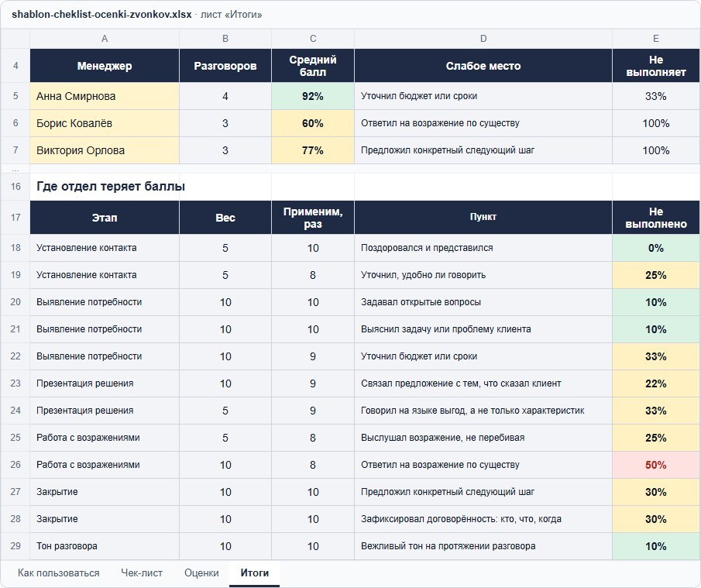Select the red 50% cell
The image size is (701, 588).
click(x=656, y=465)
